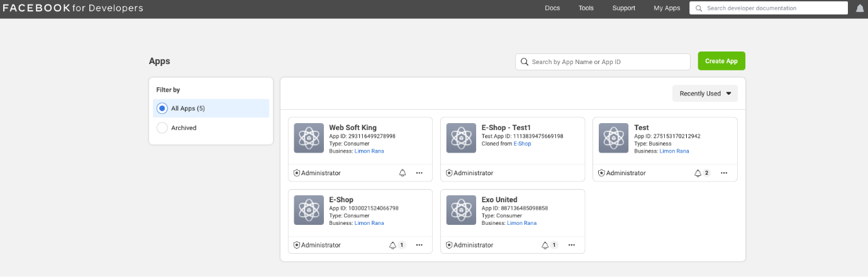
Task: Click the Search developer documentation field
Action: coord(769,8)
